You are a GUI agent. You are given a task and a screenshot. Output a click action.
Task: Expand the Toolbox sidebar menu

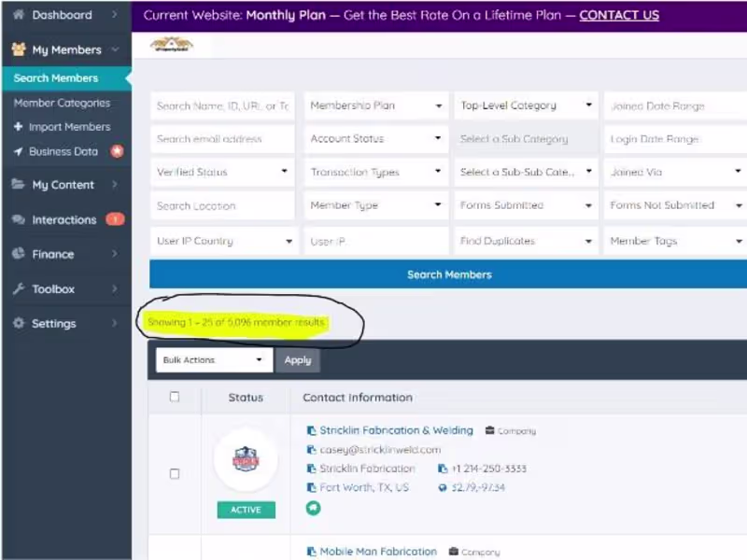point(66,289)
